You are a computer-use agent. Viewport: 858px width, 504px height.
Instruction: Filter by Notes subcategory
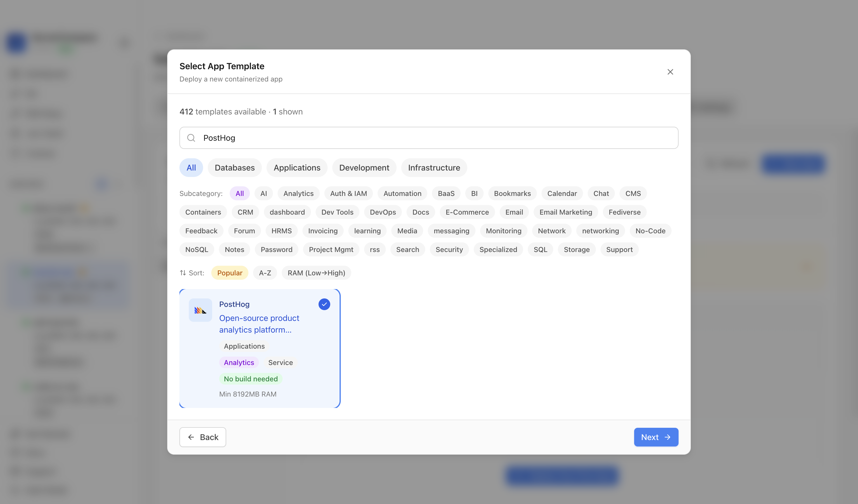pyautogui.click(x=234, y=249)
